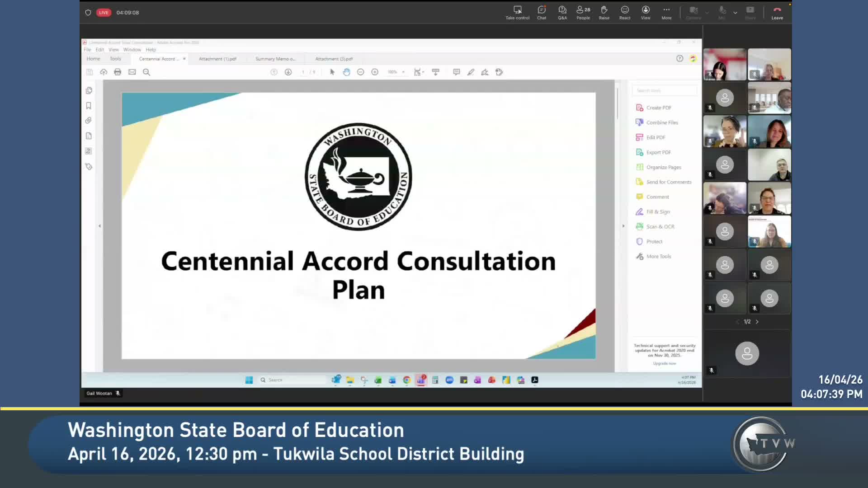This screenshot has width=868, height=488.
Task: Expand the microphone options arrow
Action: 735,13
